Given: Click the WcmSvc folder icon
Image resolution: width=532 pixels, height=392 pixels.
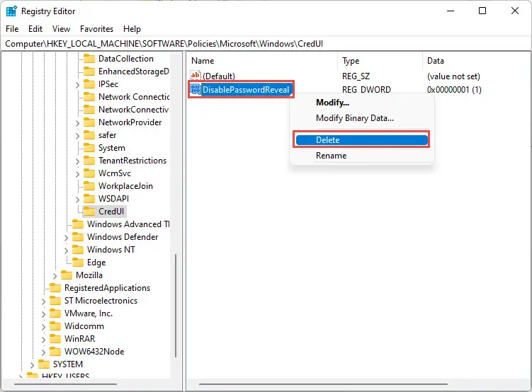Looking at the screenshot, I should (x=89, y=173).
